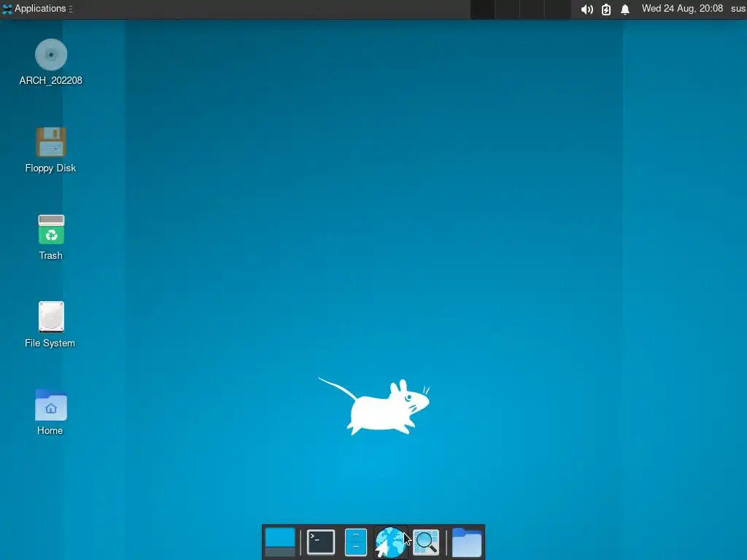Screen dimensions: 747x560
Task: Switch to the second workspace in pager
Action: tap(508, 9)
